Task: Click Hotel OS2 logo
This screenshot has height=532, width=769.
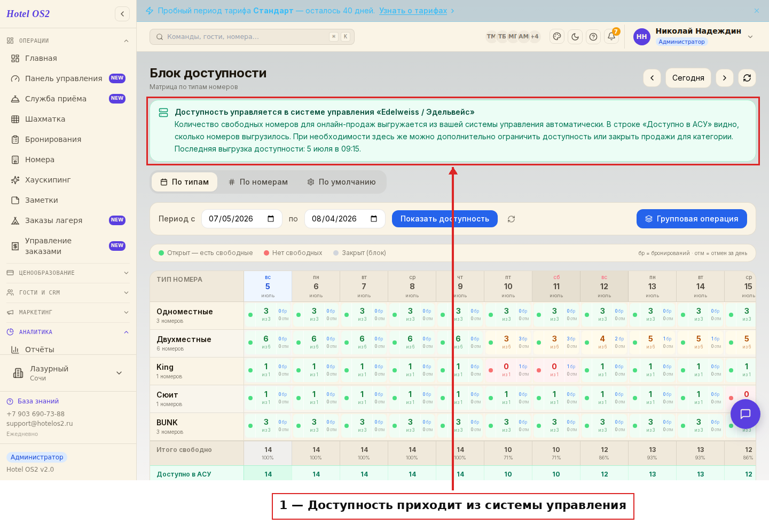Action: [28, 14]
